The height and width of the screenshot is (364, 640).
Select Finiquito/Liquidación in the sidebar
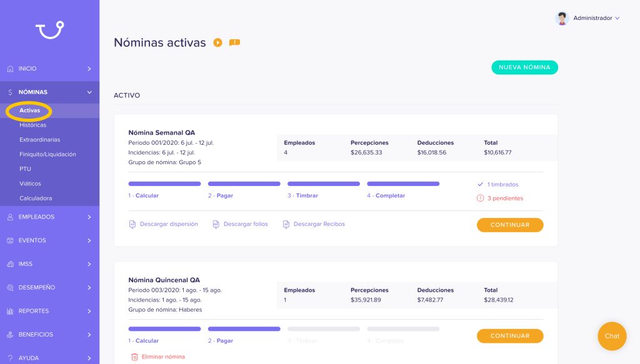pyautogui.click(x=47, y=154)
